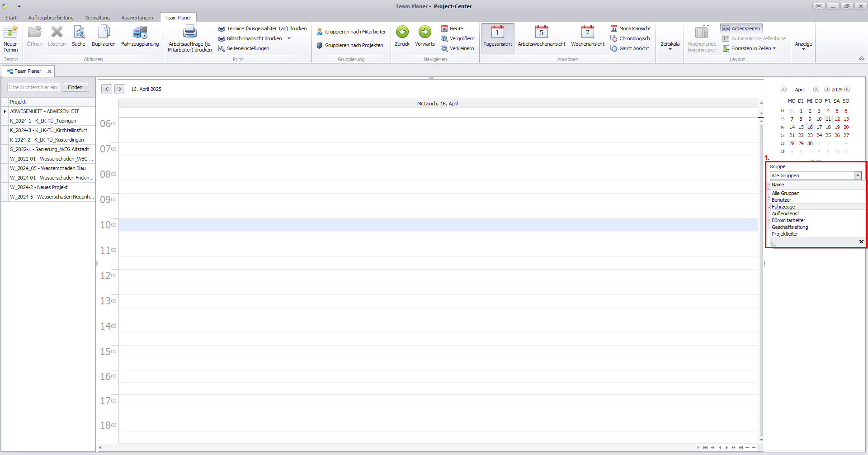
Task: Toggle the Arbeitszeiten display option
Action: (741, 28)
